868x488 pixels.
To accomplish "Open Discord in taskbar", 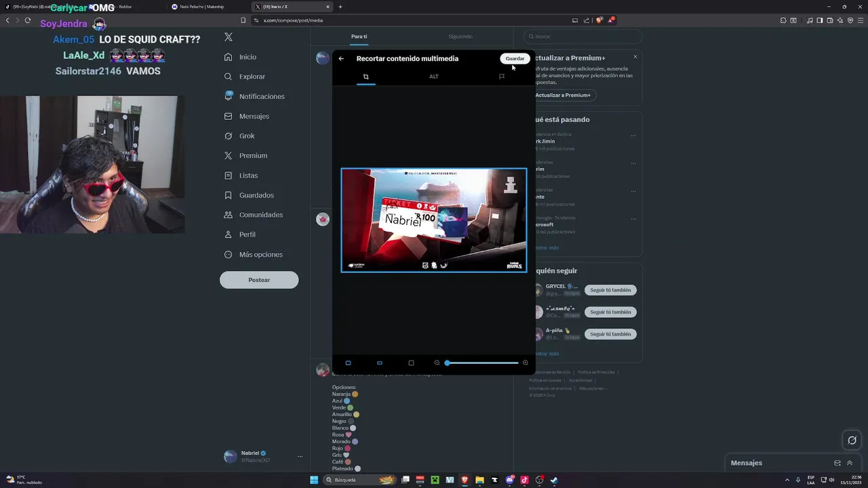I will coord(509,480).
